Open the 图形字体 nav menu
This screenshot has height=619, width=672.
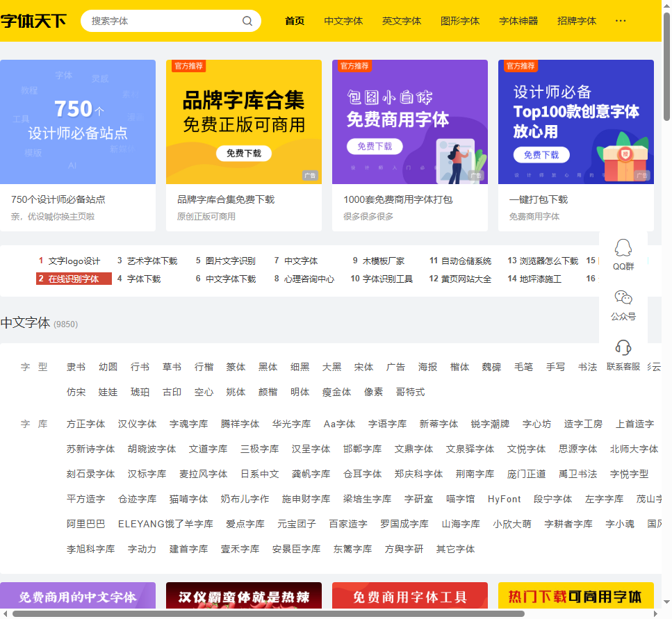pos(460,21)
